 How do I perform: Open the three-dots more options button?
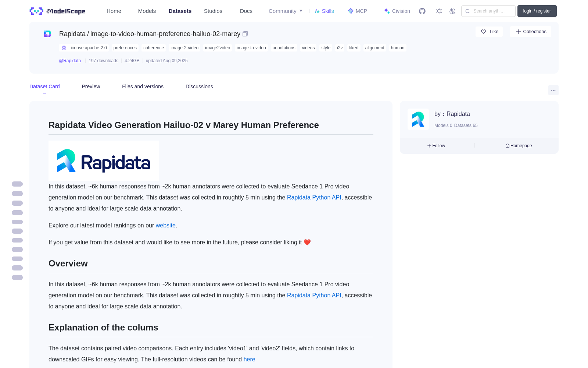click(x=553, y=90)
